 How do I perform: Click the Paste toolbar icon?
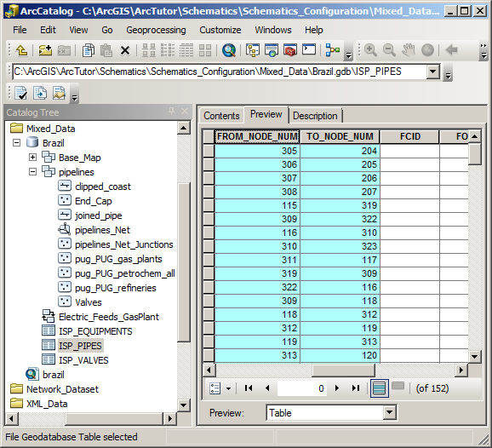coord(106,50)
